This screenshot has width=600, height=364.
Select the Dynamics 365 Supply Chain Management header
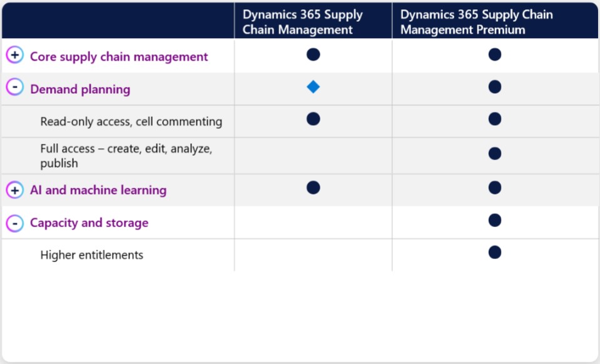click(302, 22)
